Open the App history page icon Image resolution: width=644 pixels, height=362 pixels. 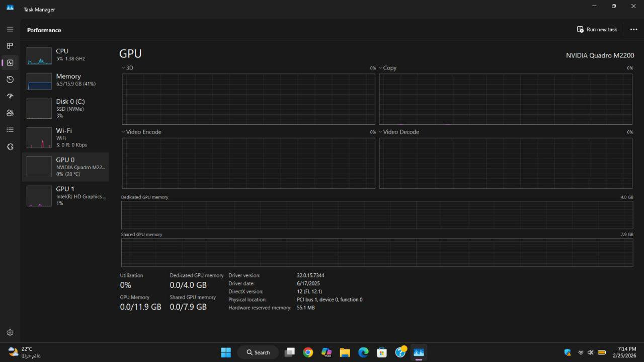click(x=10, y=80)
